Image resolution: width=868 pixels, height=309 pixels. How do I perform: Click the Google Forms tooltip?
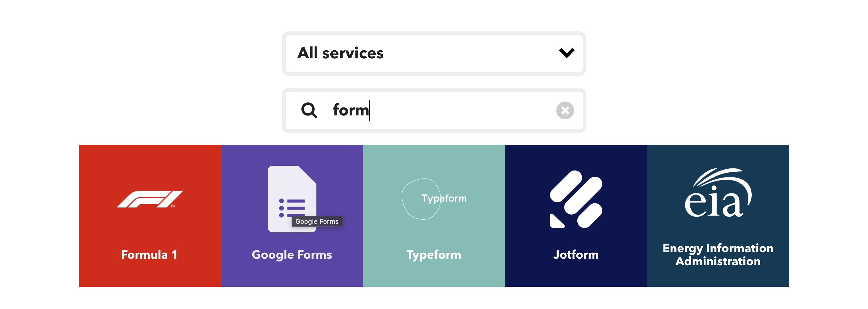click(x=317, y=221)
